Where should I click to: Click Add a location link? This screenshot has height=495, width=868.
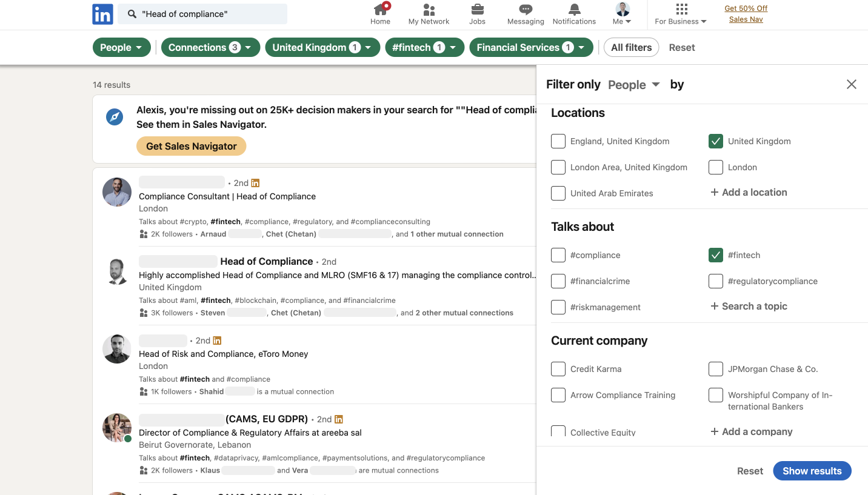755,193
